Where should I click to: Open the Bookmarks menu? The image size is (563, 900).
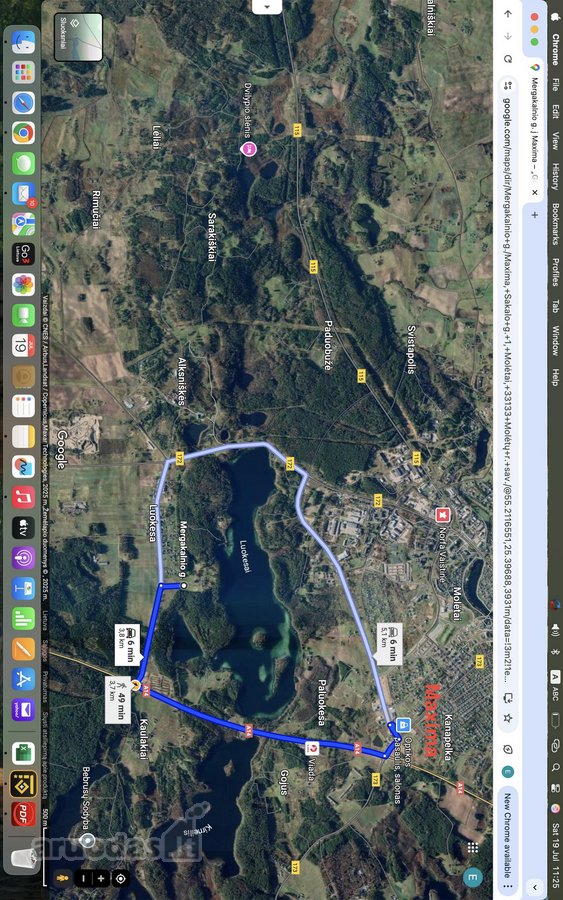click(555, 224)
